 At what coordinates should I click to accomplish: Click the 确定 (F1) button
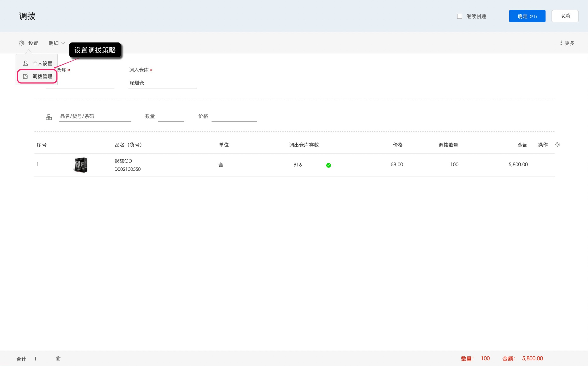coord(527,16)
